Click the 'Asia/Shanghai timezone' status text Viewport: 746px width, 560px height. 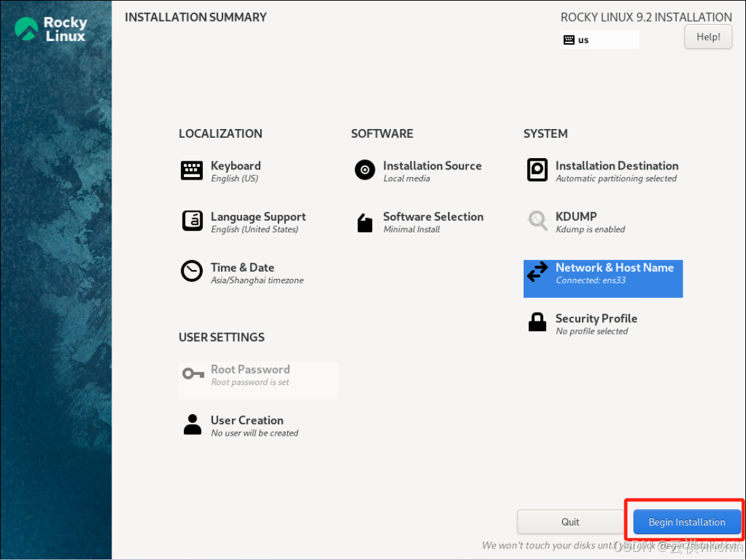[257, 280]
